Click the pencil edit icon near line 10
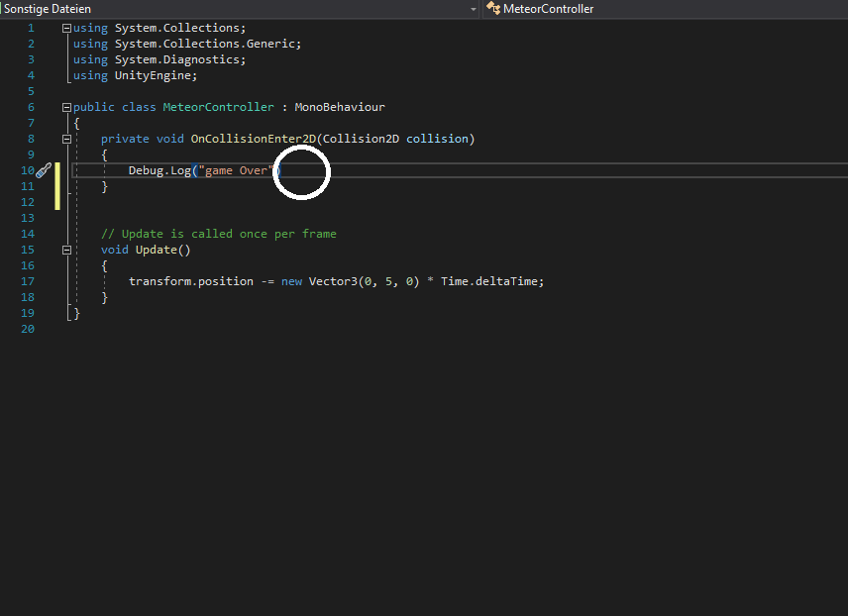The width and height of the screenshot is (848, 616). click(x=44, y=170)
